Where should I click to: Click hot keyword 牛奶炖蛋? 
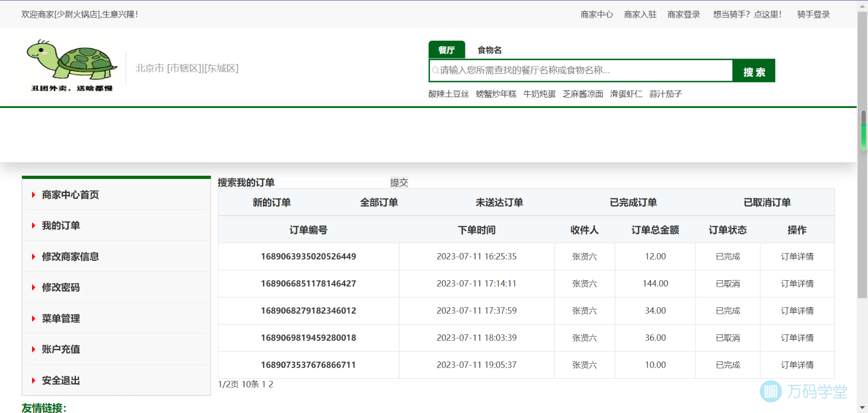539,94
